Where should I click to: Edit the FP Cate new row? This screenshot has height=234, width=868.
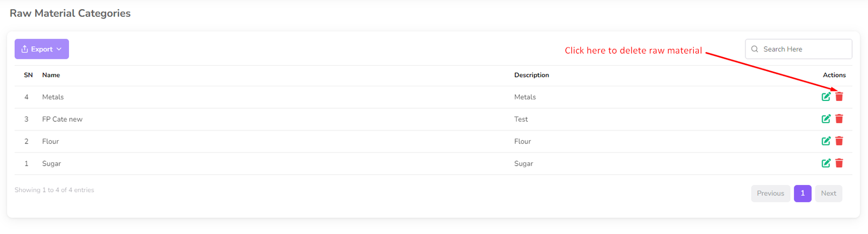pyautogui.click(x=826, y=119)
